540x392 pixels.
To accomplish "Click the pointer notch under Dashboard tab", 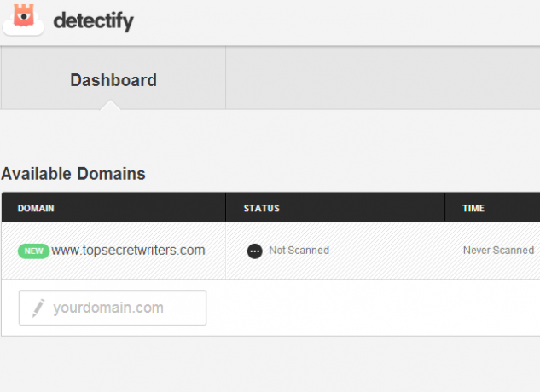I will click(x=110, y=105).
